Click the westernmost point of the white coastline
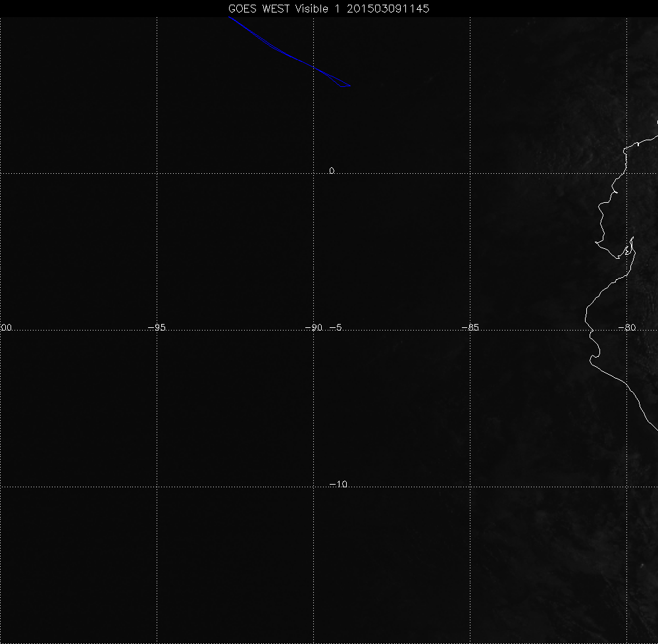Image resolution: width=658 pixels, height=644 pixels. 586,322
